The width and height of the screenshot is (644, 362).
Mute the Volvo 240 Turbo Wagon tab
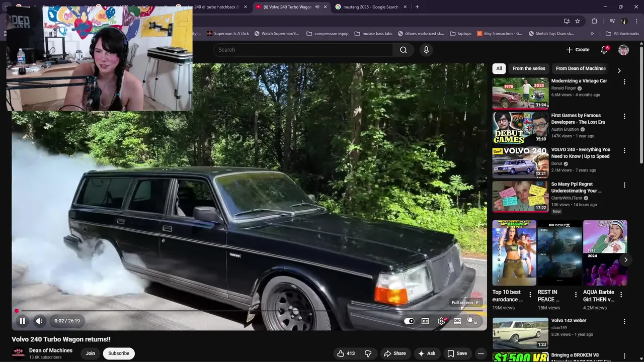(x=317, y=7)
